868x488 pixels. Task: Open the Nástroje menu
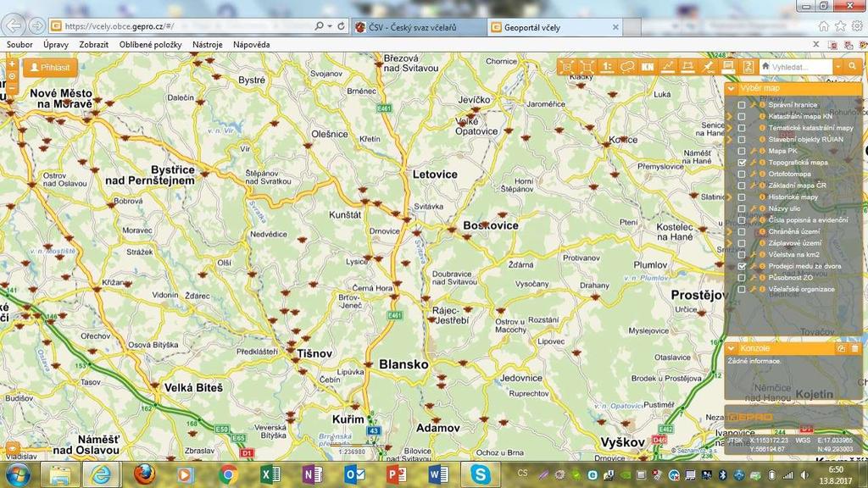pos(208,45)
